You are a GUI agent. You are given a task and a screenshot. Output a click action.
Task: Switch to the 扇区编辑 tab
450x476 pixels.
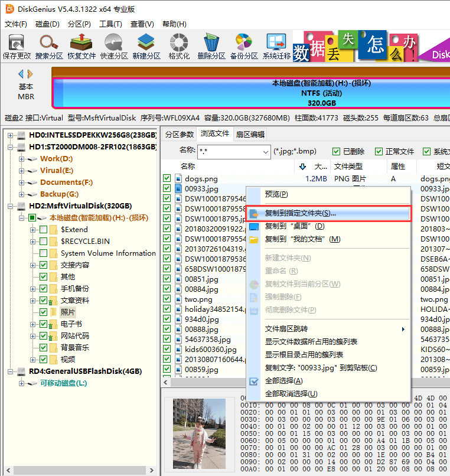point(250,134)
